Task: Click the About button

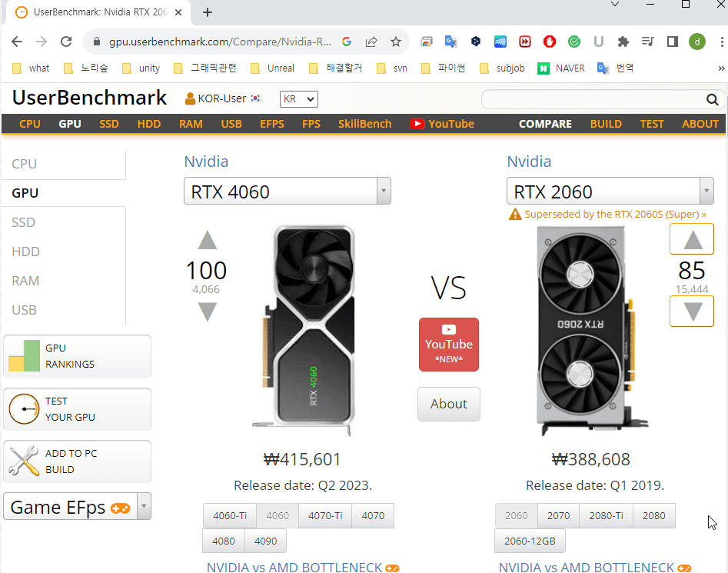Action: point(448,404)
